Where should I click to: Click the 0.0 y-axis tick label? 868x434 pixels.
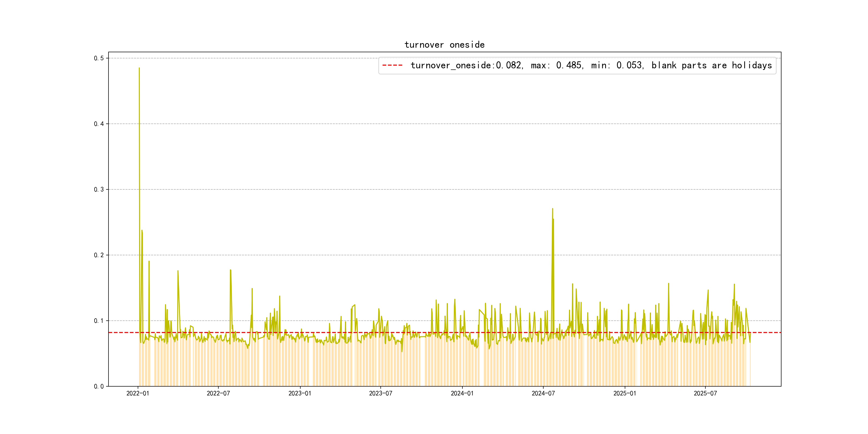click(99, 386)
